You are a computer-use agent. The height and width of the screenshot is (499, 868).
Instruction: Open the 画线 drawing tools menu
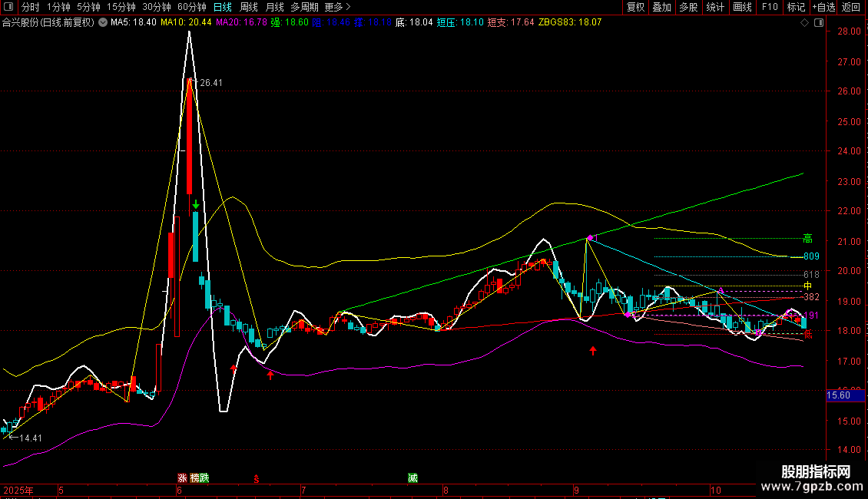point(742,7)
